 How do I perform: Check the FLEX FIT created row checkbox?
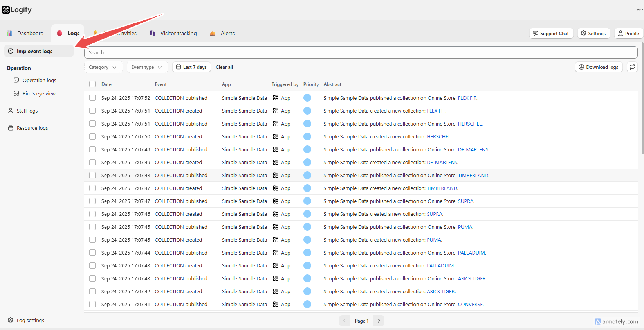click(x=92, y=111)
